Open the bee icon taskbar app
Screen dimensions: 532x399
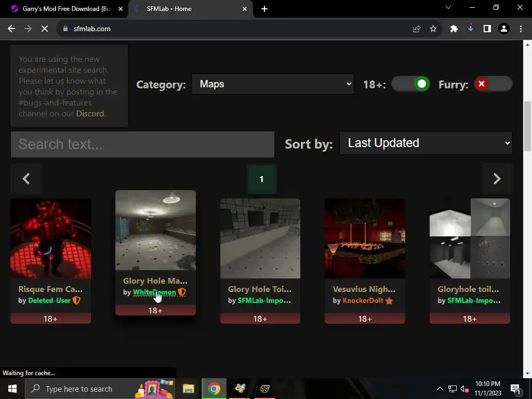click(x=240, y=389)
